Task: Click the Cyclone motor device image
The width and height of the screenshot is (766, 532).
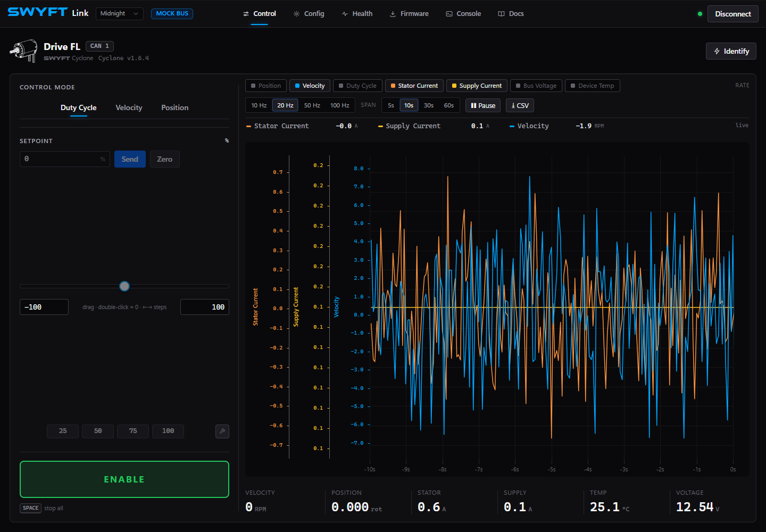Action: tap(24, 51)
